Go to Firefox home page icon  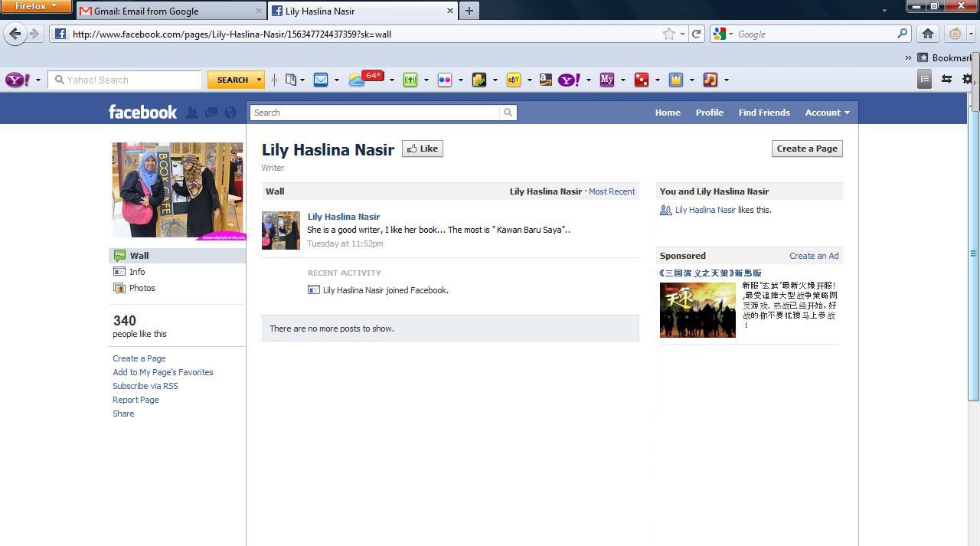point(928,34)
